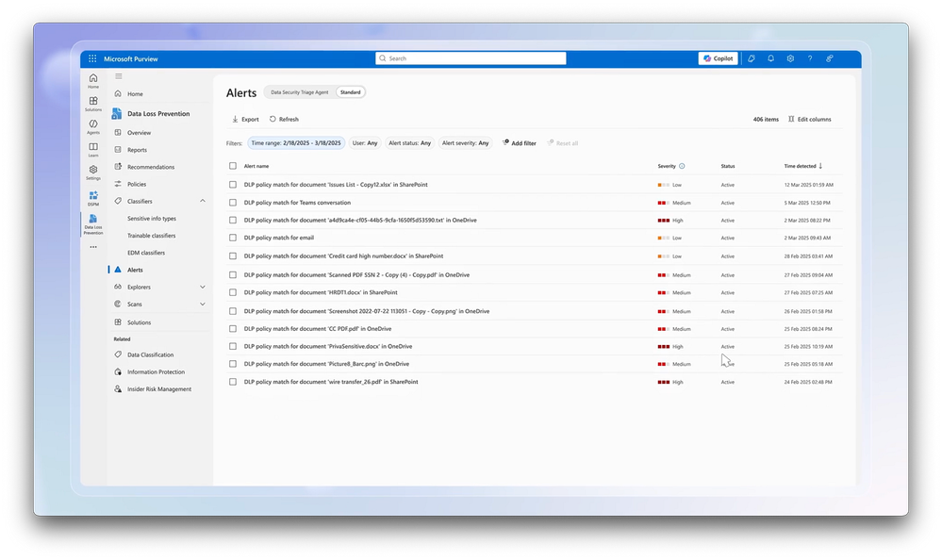Screen dimensions: 942x560
Task: Click Add filter
Action: pos(519,143)
